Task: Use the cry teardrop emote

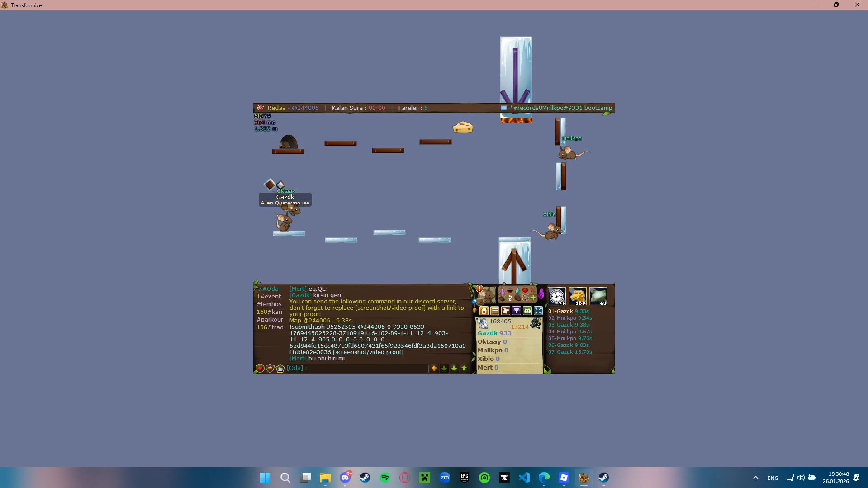Action: (x=517, y=291)
